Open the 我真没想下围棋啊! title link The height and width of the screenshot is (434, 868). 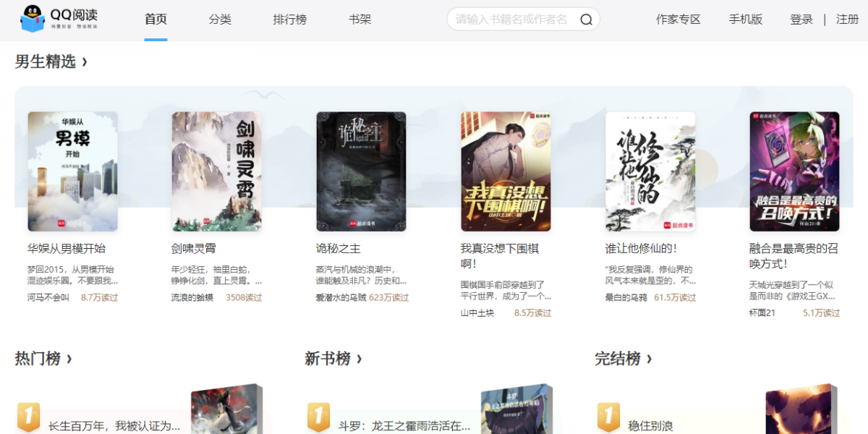tap(500, 256)
